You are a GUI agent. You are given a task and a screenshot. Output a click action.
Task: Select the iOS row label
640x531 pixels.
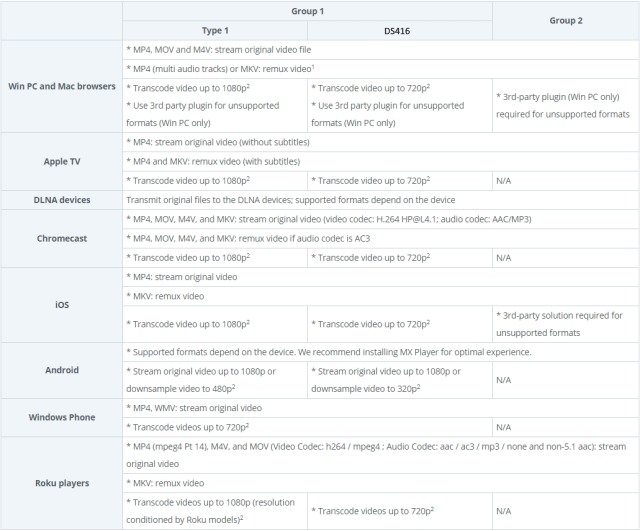[x=62, y=305]
